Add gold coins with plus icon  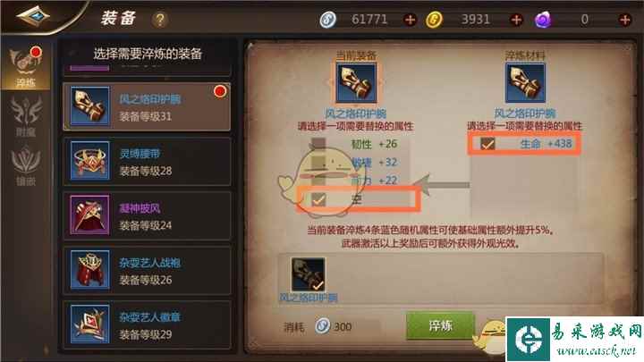516,20
